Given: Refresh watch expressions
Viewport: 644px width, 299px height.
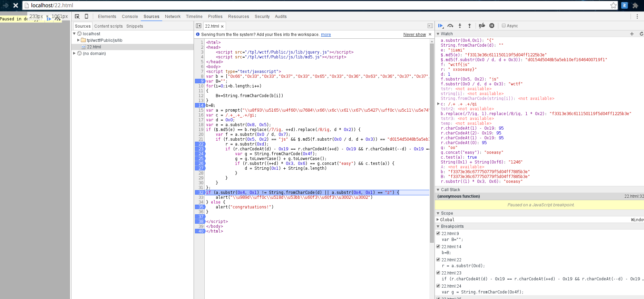Looking at the screenshot, I should pos(641,34).
